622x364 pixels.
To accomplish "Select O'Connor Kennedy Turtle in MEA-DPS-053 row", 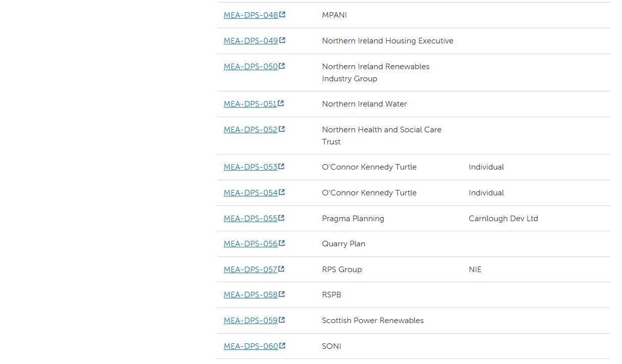I will click(369, 167).
